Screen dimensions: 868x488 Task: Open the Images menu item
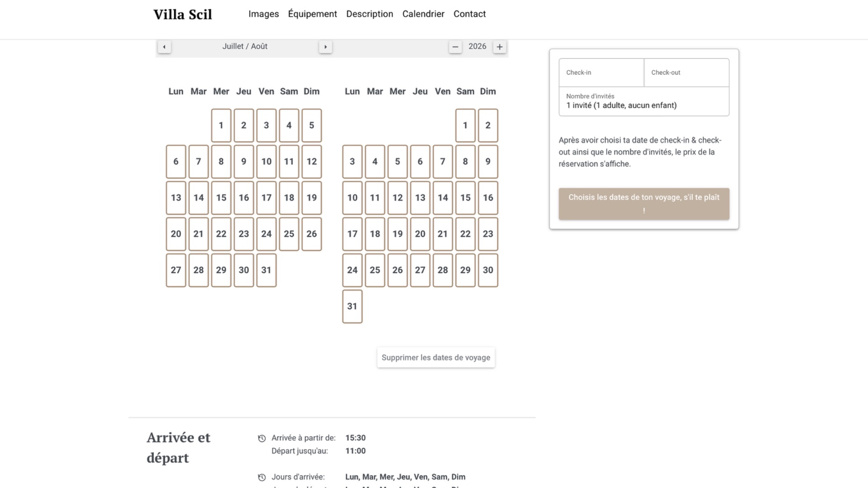(264, 14)
